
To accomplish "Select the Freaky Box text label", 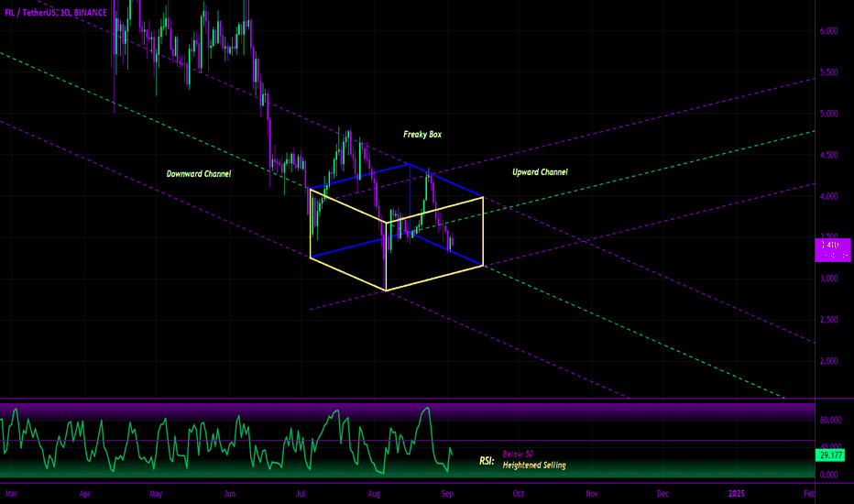I will (x=422, y=134).
